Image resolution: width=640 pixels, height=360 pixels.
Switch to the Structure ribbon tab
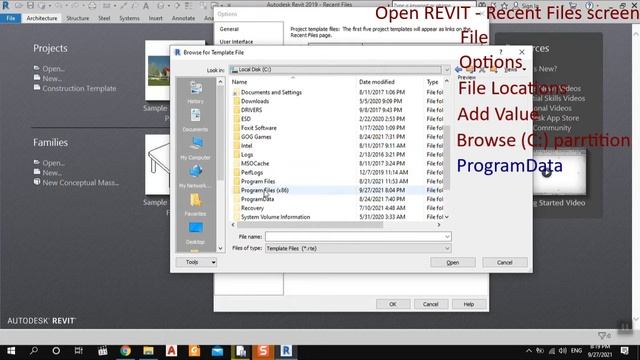click(78, 18)
